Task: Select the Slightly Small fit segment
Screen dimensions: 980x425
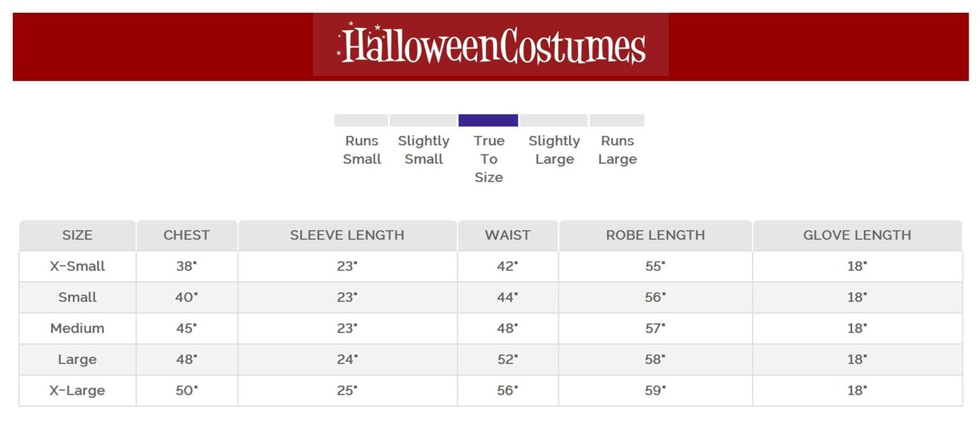Action: pos(423,120)
